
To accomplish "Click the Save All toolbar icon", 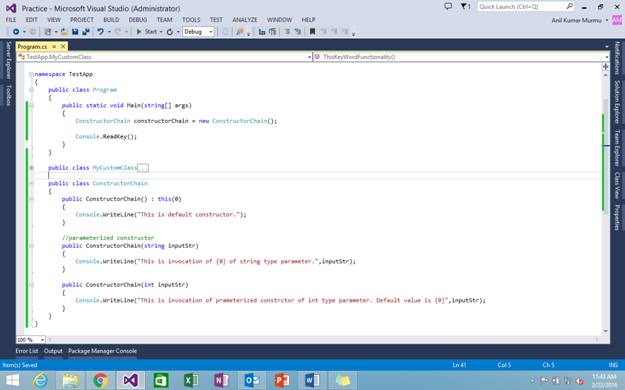I will point(86,32).
